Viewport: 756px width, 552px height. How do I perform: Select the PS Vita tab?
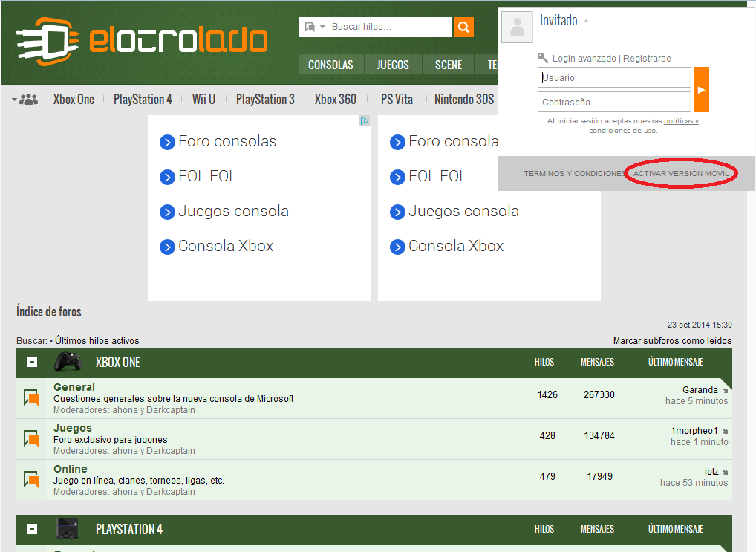397,100
